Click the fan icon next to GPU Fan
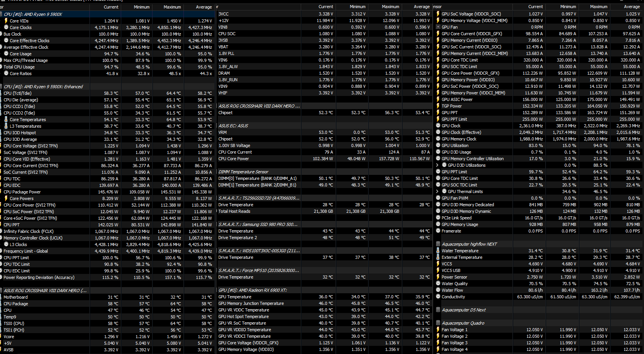 [438, 27]
